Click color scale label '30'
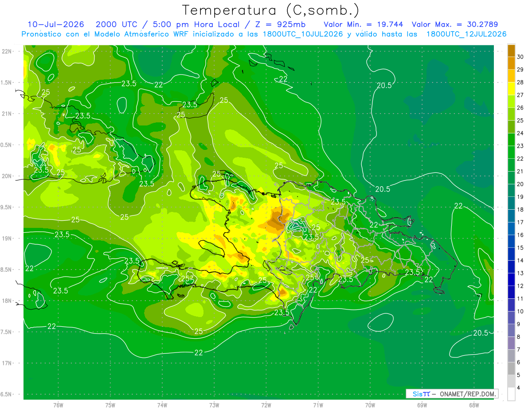Image resolution: width=532 pixels, height=411 pixels. (520, 57)
